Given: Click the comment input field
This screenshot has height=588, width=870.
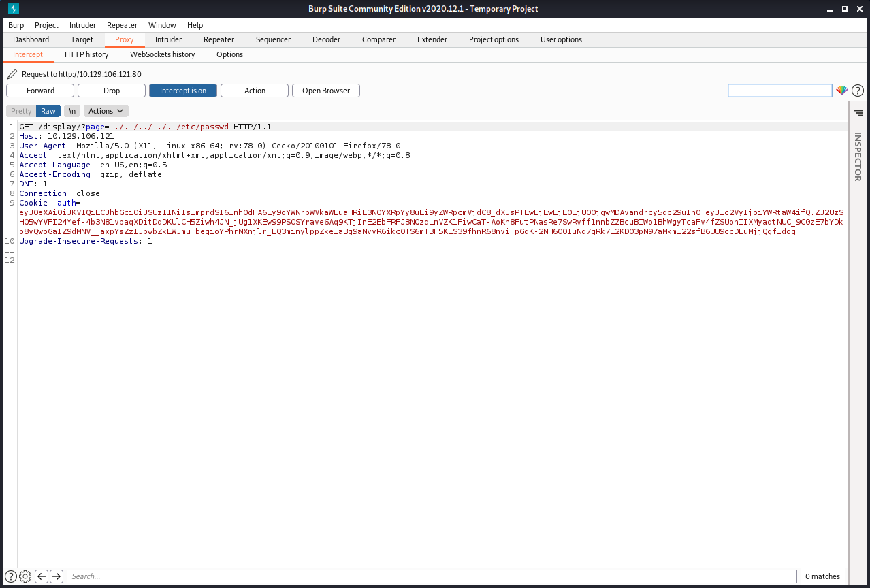Looking at the screenshot, I should point(780,91).
